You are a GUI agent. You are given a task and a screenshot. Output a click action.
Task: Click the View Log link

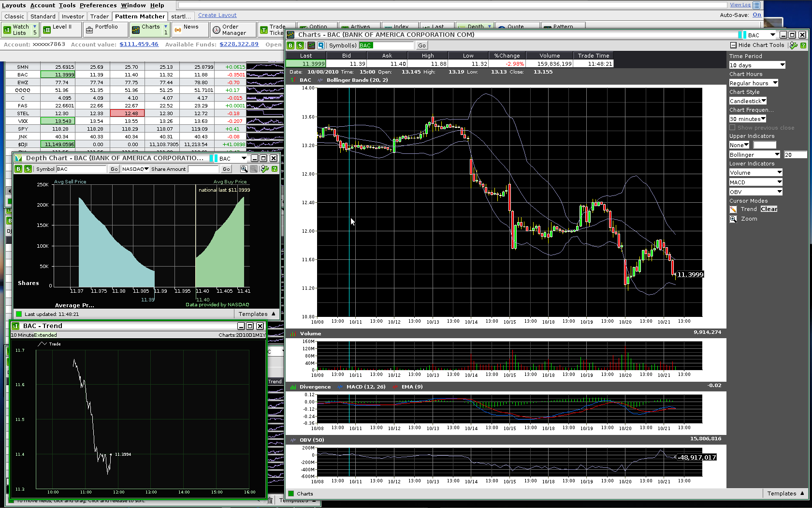click(x=740, y=5)
